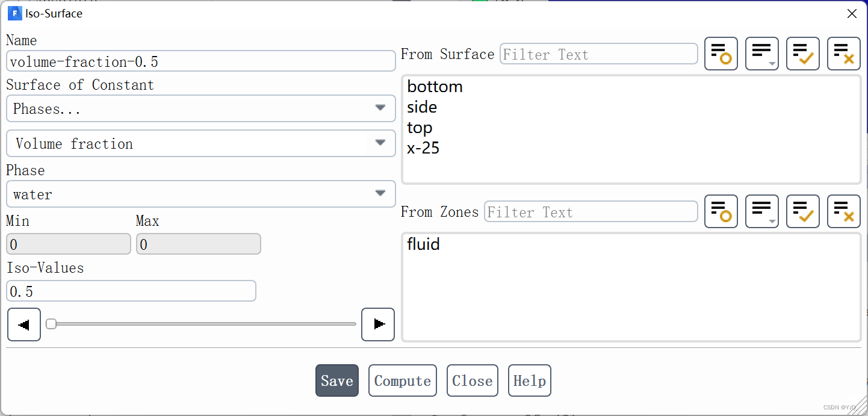The height and width of the screenshot is (416, 868).
Task: Toggle tree view for From Zones list
Action: [x=721, y=211]
